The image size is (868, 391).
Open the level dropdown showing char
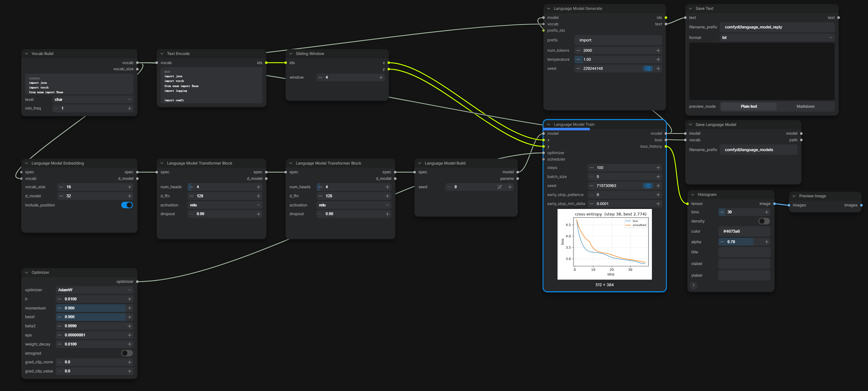[93, 99]
